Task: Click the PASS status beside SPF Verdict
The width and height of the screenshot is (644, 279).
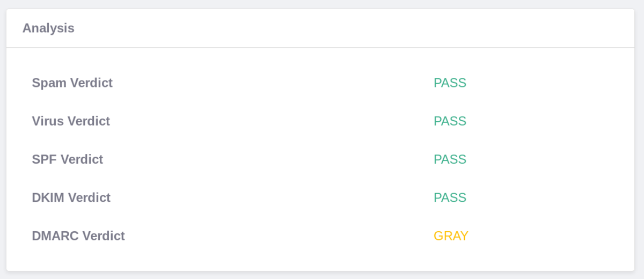Action: click(x=450, y=159)
